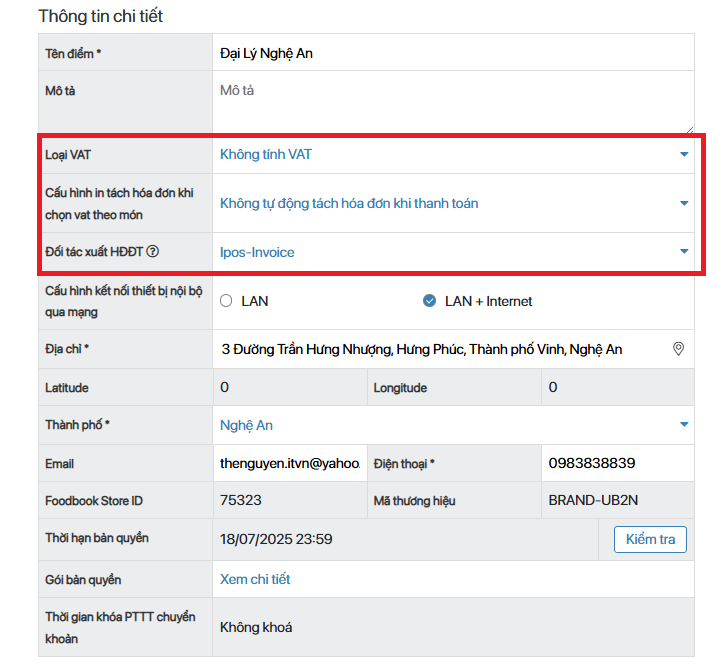
Task: Click the Mô tả textarea resize handle
Action: tap(689, 129)
